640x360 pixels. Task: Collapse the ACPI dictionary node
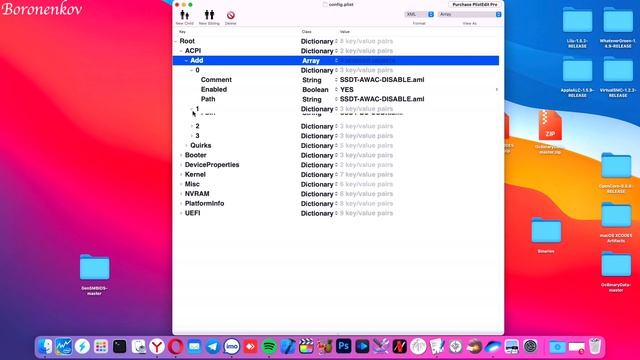pos(181,51)
